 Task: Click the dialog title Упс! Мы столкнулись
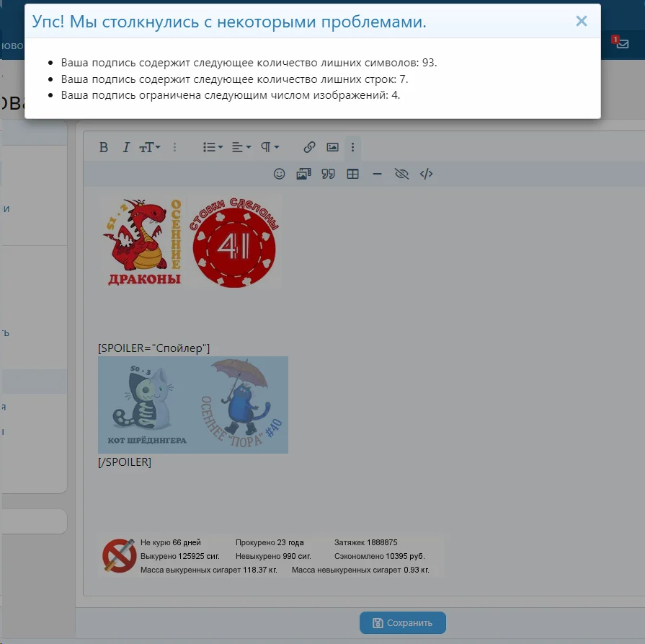coord(229,22)
